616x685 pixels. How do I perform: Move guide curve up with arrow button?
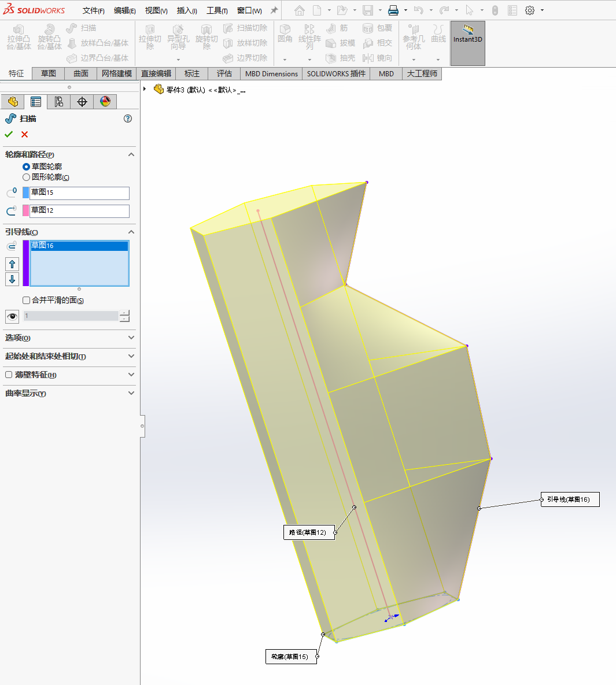click(12, 264)
